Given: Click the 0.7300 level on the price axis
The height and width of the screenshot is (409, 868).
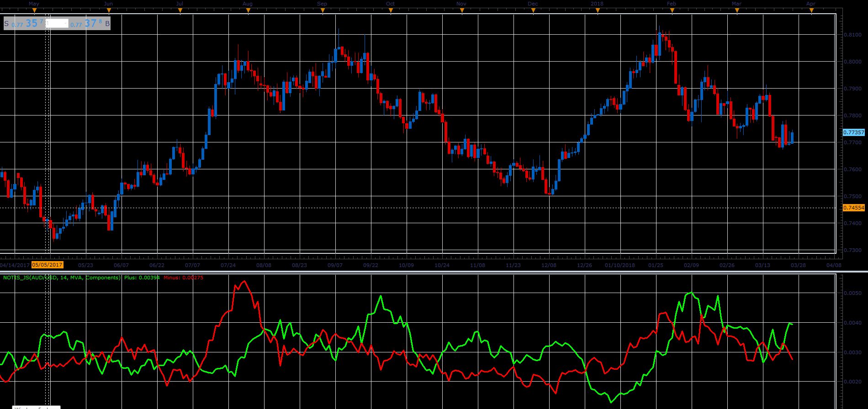Looking at the screenshot, I should [852, 250].
